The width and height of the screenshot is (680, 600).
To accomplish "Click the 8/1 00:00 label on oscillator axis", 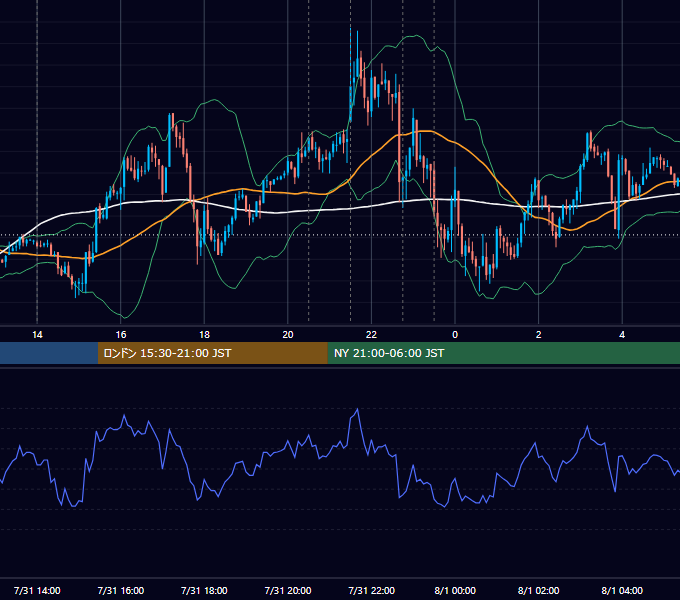I will tap(455, 590).
